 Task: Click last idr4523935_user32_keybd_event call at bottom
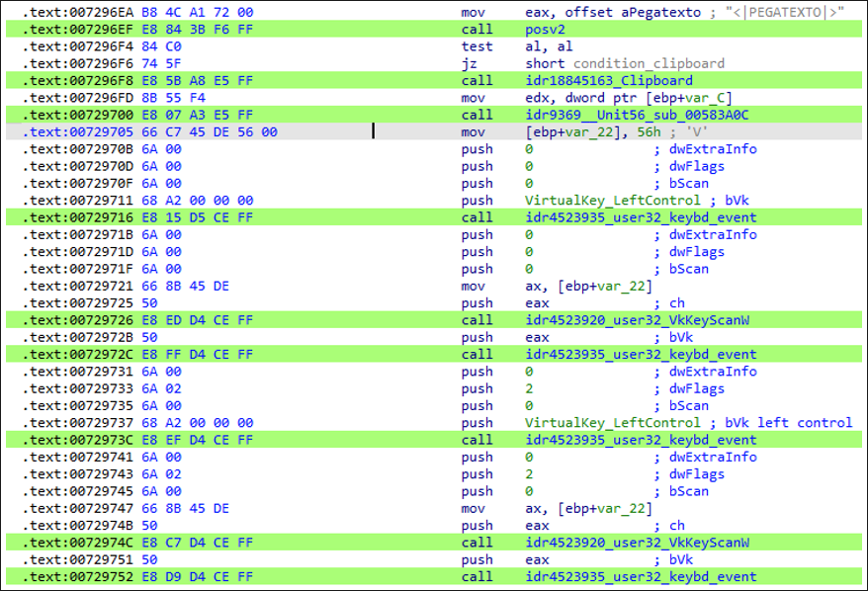(x=641, y=576)
